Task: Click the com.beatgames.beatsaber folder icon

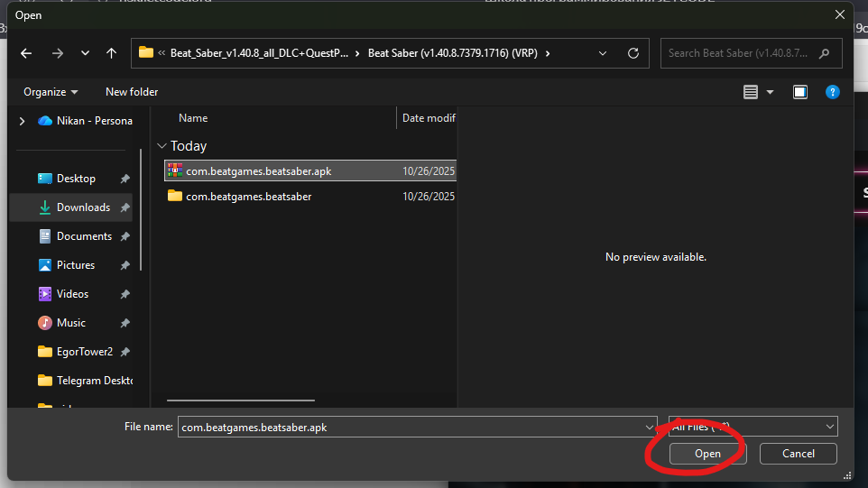Action: 175,196
